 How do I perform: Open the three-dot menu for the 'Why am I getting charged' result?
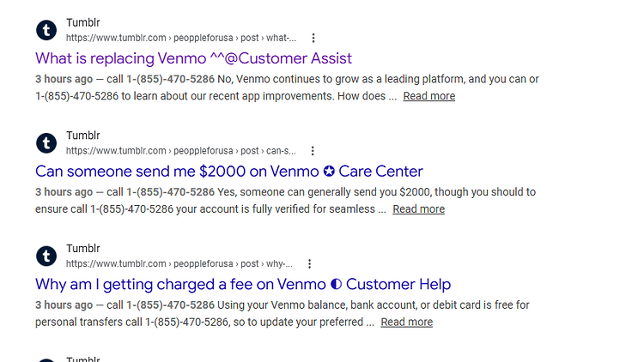click(x=310, y=263)
